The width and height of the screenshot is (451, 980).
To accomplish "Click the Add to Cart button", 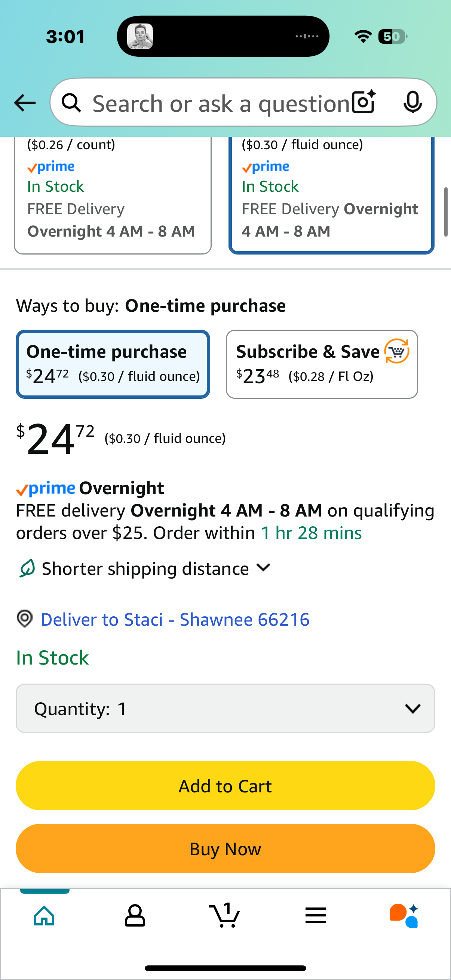I will point(225,786).
